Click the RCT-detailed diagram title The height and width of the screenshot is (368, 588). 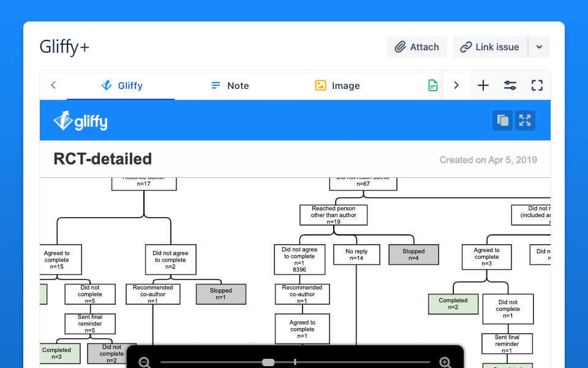103,159
